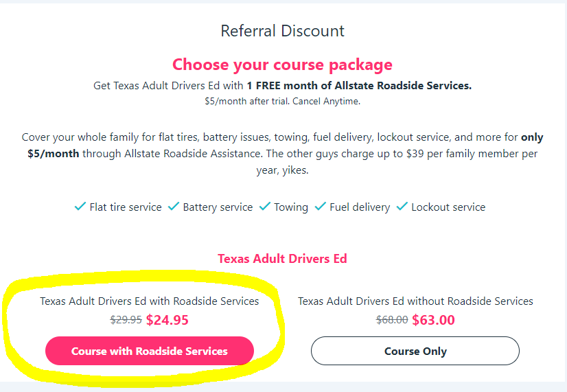This screenshot has height=392, width=567.
Task: Click the $24.95 discounted price
Action: tap(167, 320)
